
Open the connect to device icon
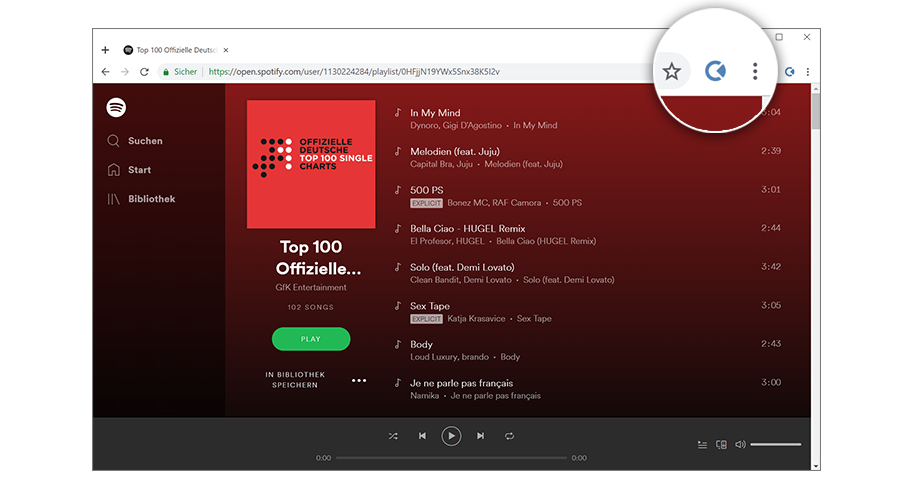coord(721,444)
